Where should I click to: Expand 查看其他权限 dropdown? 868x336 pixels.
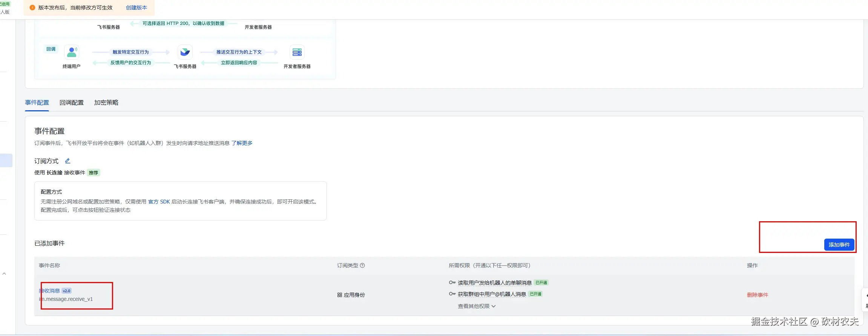point(477,306)
